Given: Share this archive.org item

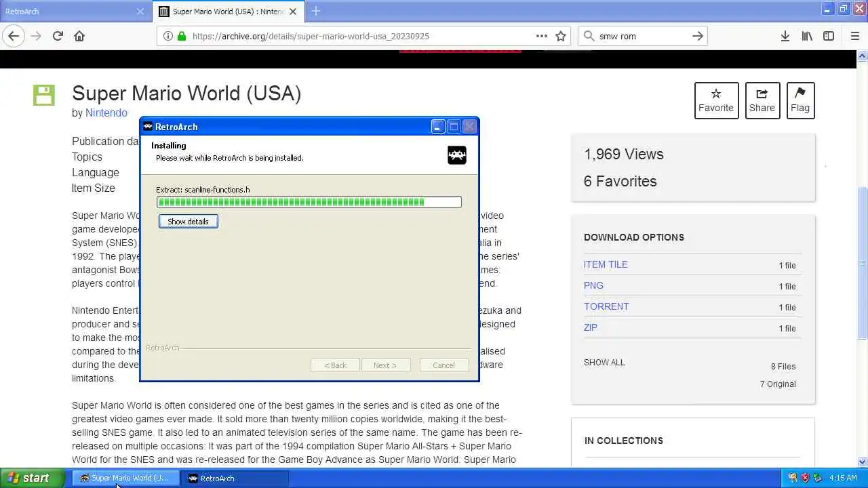Looking at the screenshot, I should coord(762,100).
